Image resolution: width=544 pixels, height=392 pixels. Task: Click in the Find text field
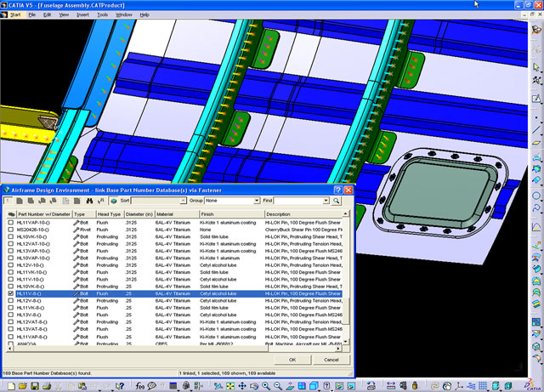pos(297,201)
